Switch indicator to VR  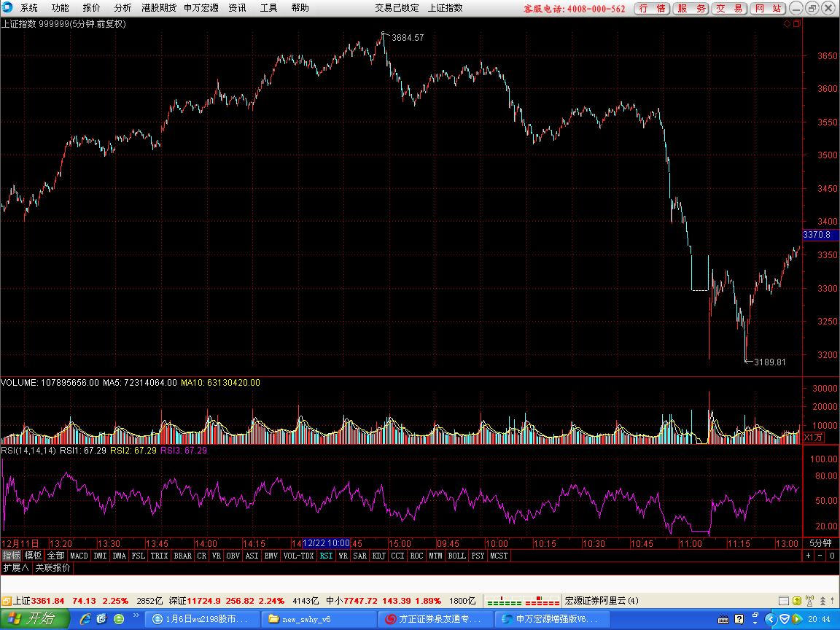217,556
